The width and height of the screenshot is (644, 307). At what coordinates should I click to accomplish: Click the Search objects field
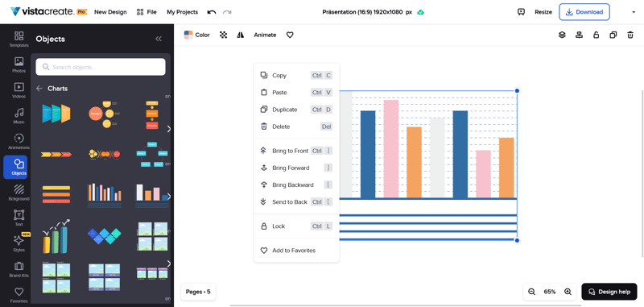point(101,67)
